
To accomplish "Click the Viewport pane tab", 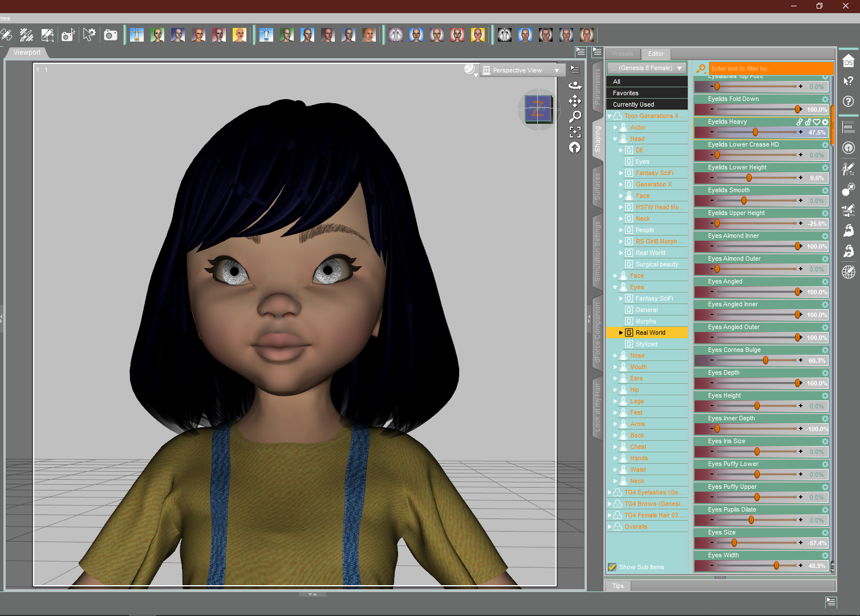I will (x=27, y=52).
